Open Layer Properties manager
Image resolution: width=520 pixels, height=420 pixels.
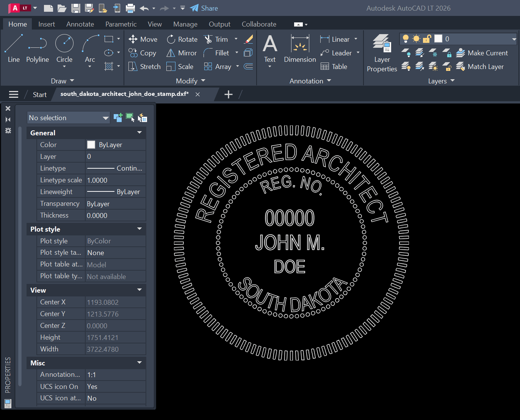click(x=382, y=53)
